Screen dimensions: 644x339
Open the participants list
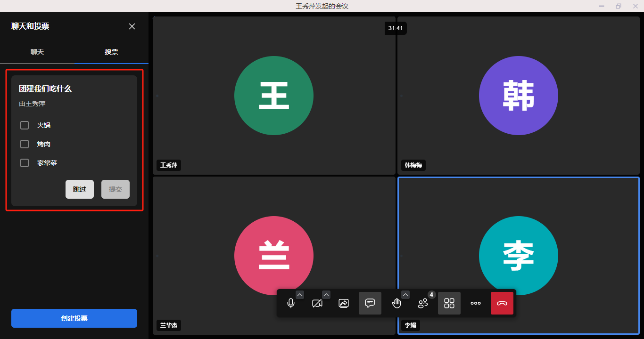pyautogui.click(x=423, y=303)
